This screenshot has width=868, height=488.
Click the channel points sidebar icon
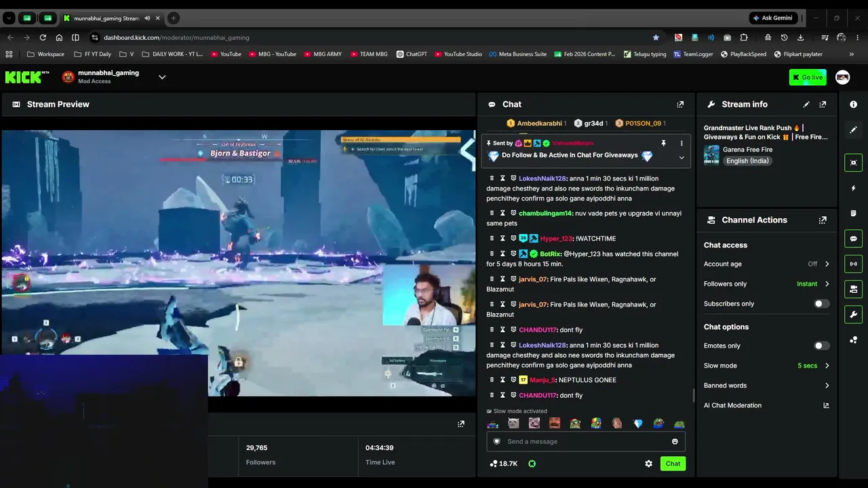coord(853,340)
